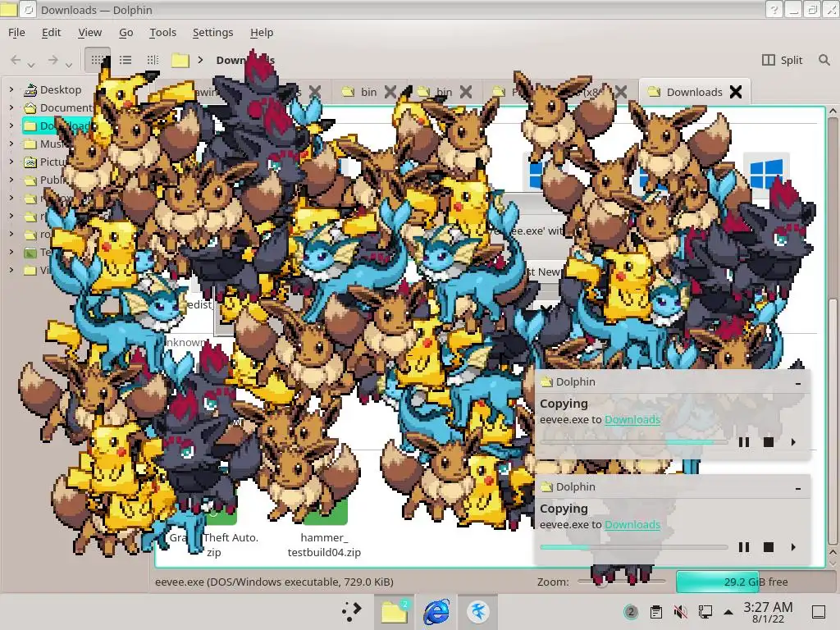Open the Tools menu
Viewport: 840px width, 630px height.
[163, 33]
